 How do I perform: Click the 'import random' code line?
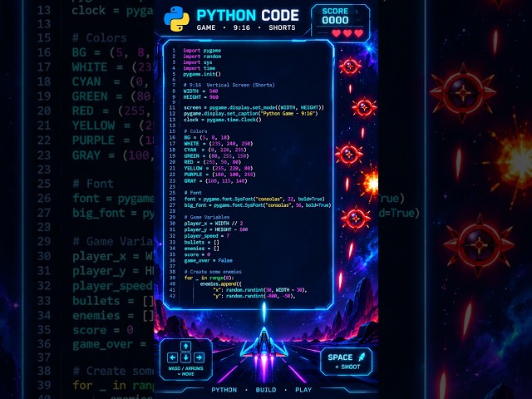[x=202, y=57]
